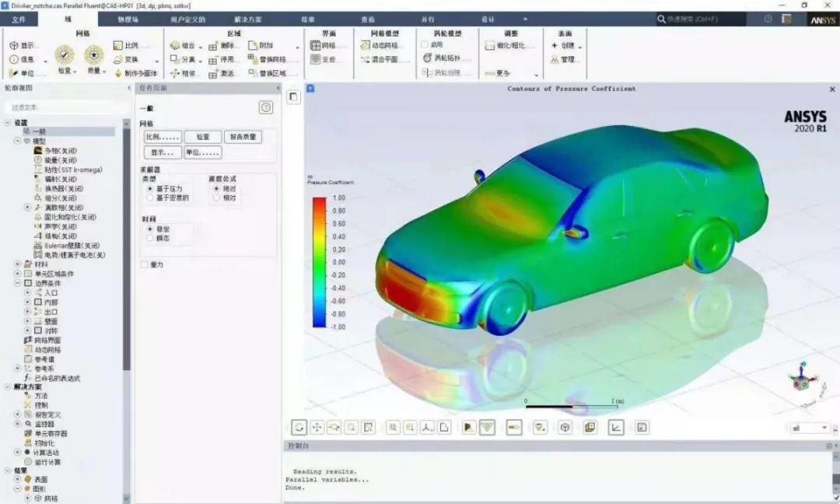Switch to the 结果 Results ribbon tab
Viewport: 840px width, 504px height.
coord(308,19)
